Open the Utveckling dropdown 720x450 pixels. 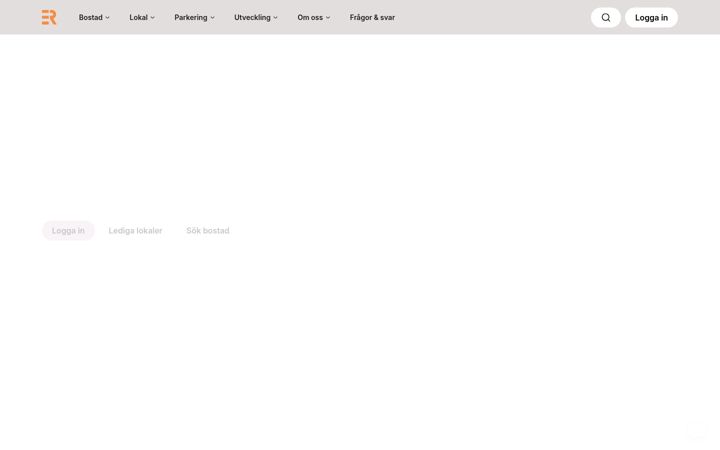[256, 17]
